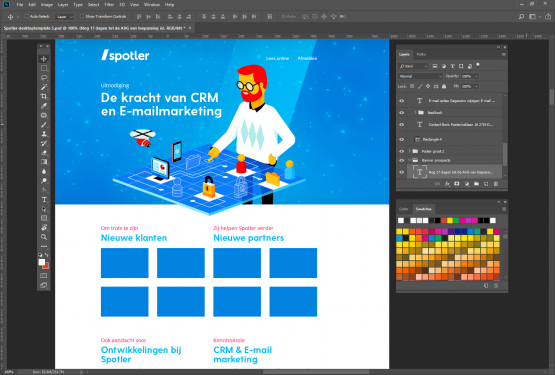Click the Lees online link in the banner
555x375 pixels.
(x=278, y=58)
